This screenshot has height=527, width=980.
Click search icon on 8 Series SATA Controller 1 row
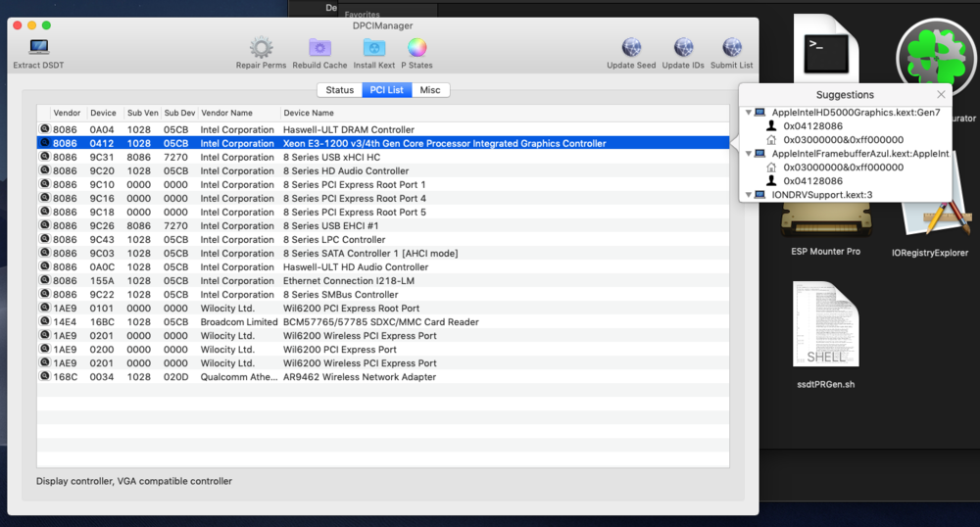(44, 253)
